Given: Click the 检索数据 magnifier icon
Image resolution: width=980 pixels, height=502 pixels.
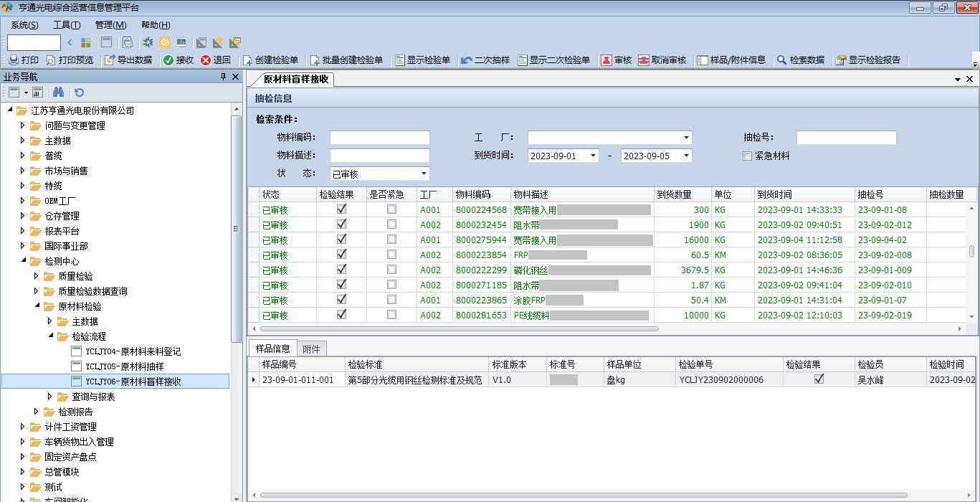Looking at the screenshot, I should coord(781,60).
